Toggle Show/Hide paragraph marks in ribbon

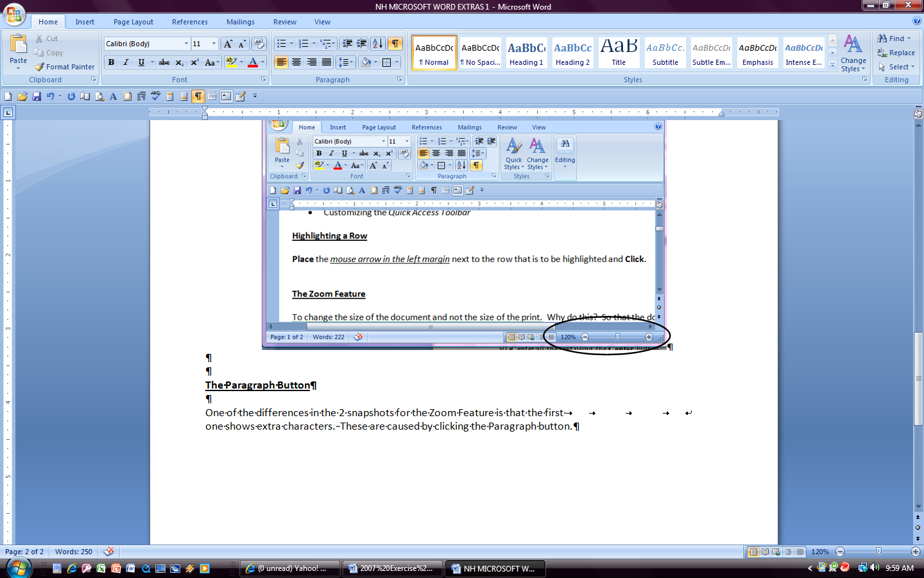[x=395, y=44]
